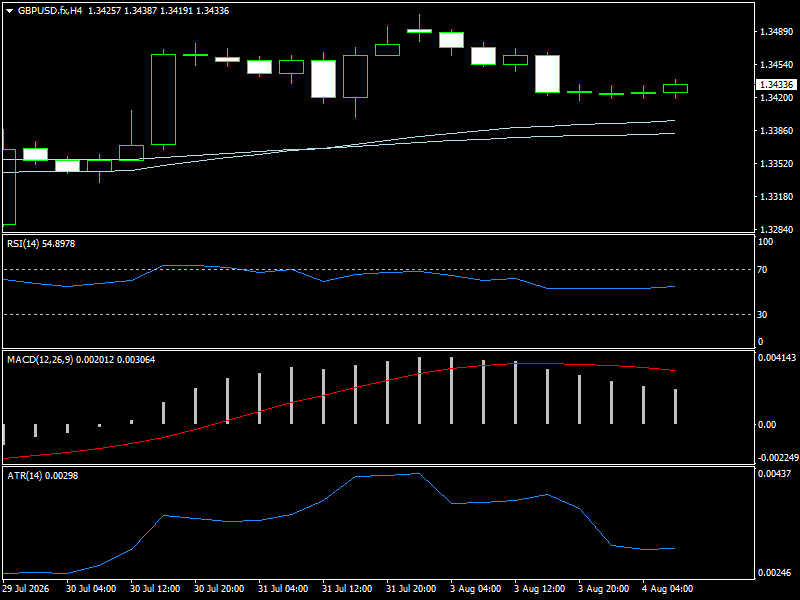Click the GBPUSD.fx,H4 chart symbol title
Image resolution: width=800 pixels, height=600 pixels.
(x=50, y=11)
